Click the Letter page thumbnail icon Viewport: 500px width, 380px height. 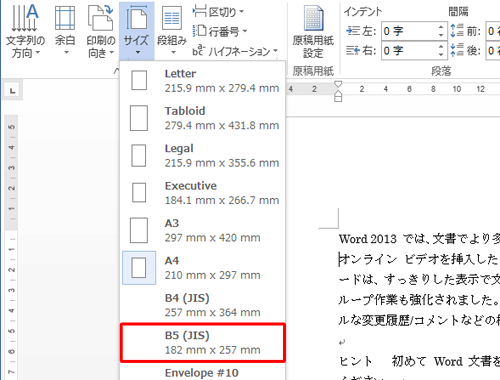pos(139,80)
